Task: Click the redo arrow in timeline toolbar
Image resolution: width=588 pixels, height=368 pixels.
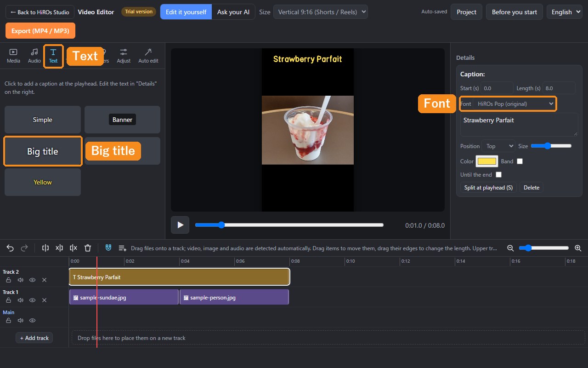Action: tap(24, 248)
